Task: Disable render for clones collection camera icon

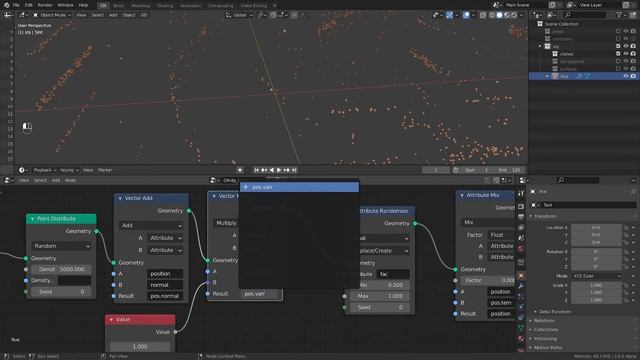Action: tap(633, 54)
